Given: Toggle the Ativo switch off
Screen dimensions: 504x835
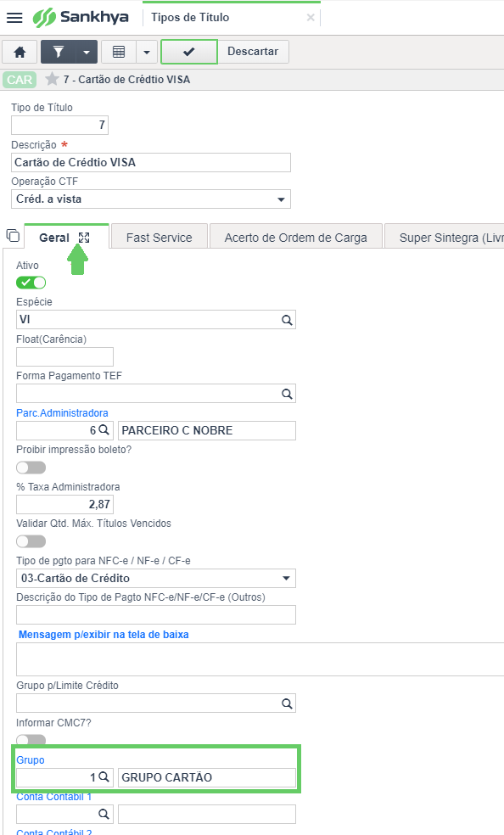Looking at the screenshot, I should coord(31,283).
